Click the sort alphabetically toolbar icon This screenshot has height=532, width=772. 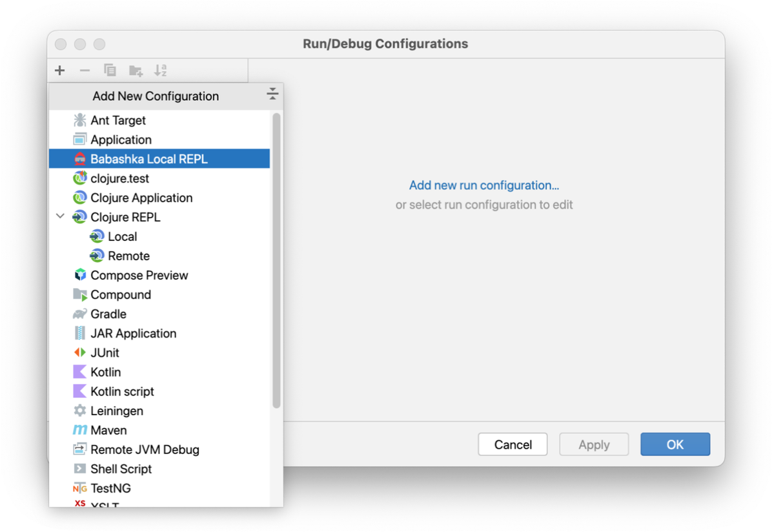pyautogui.click(x=161, y=70)
